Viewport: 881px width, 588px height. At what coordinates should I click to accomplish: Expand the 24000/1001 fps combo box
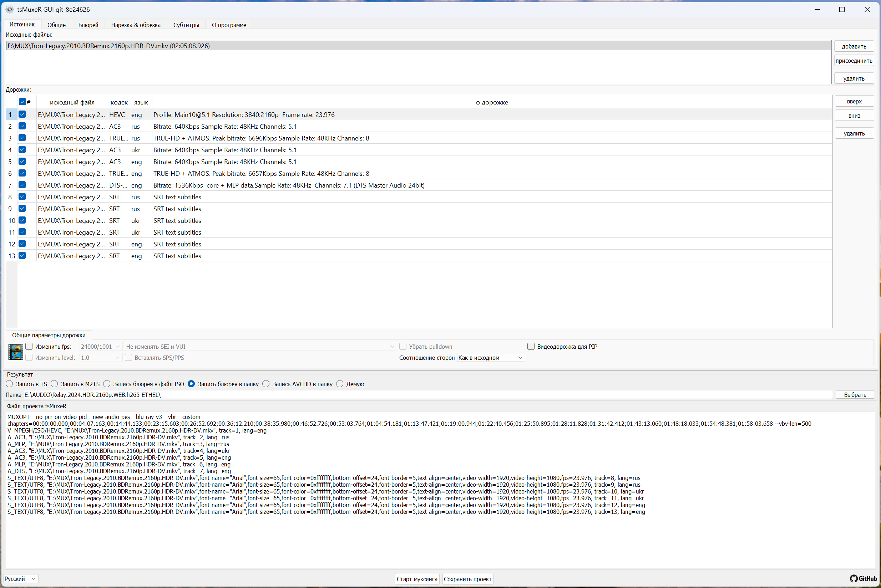tap(100, 347)
